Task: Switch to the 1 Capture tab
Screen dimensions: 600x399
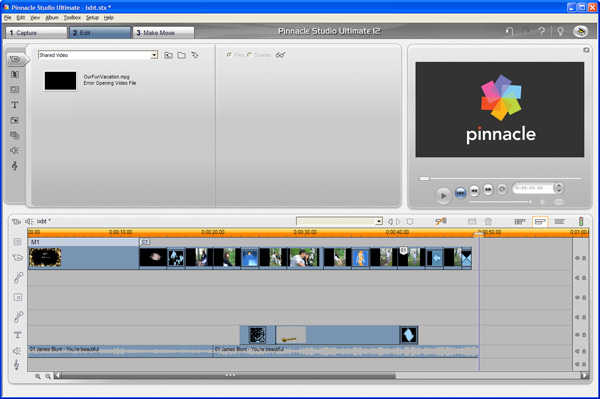Action: click(36, 33)
